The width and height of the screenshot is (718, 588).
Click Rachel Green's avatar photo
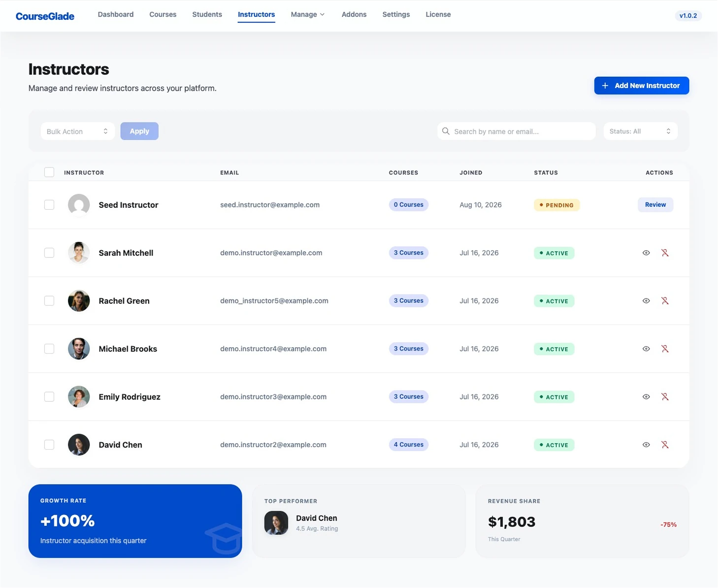tap(79, 301)
